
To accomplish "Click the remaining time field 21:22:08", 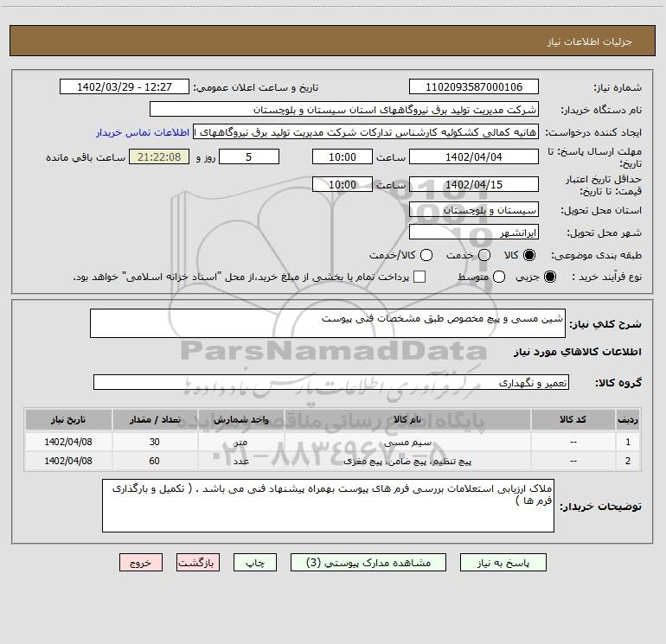I will click(x=159, y=156).
